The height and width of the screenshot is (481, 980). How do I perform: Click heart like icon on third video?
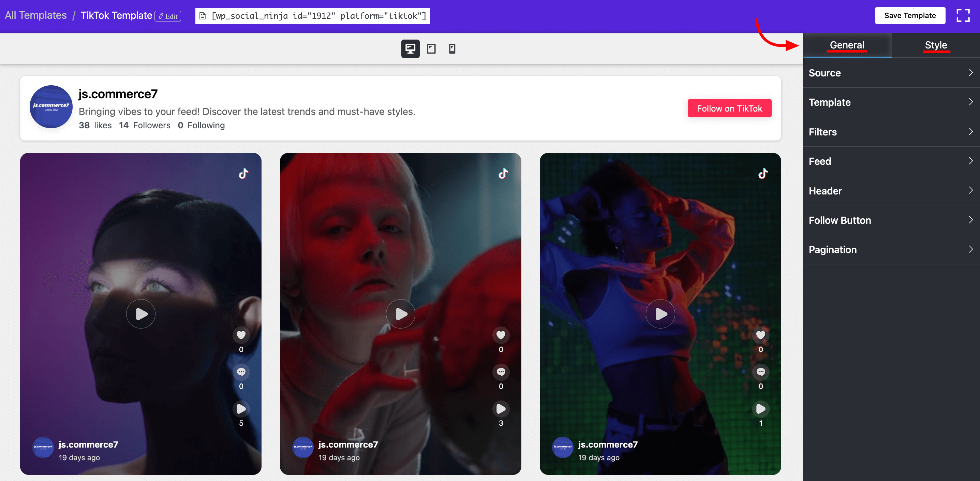(x=761, y=335)
